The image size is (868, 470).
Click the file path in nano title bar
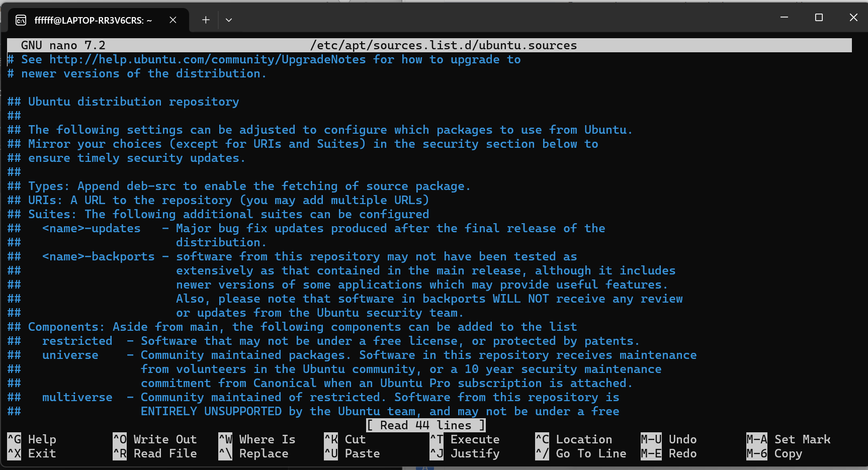(443, 45)
